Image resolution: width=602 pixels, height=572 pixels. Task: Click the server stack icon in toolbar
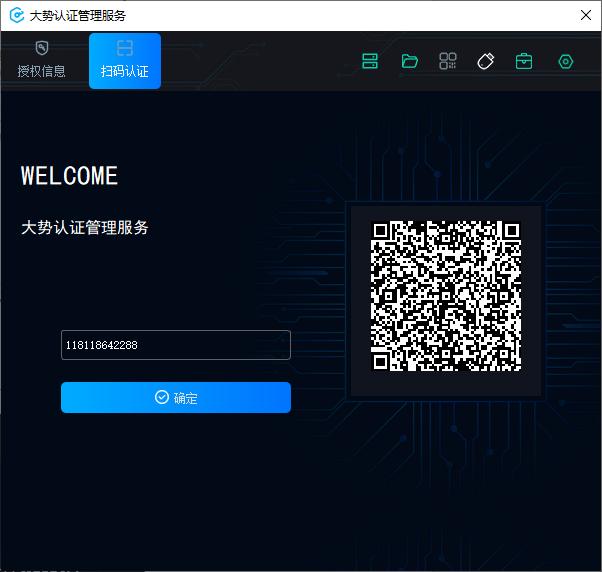pyautogui.click(x=370, y=61)
